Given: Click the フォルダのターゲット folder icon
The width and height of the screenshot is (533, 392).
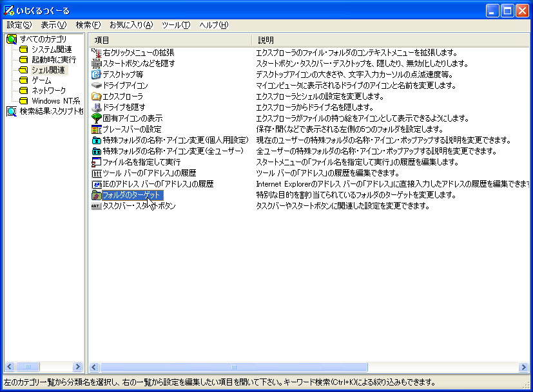Looking at the screenshot, I should [x=97, y=195].
